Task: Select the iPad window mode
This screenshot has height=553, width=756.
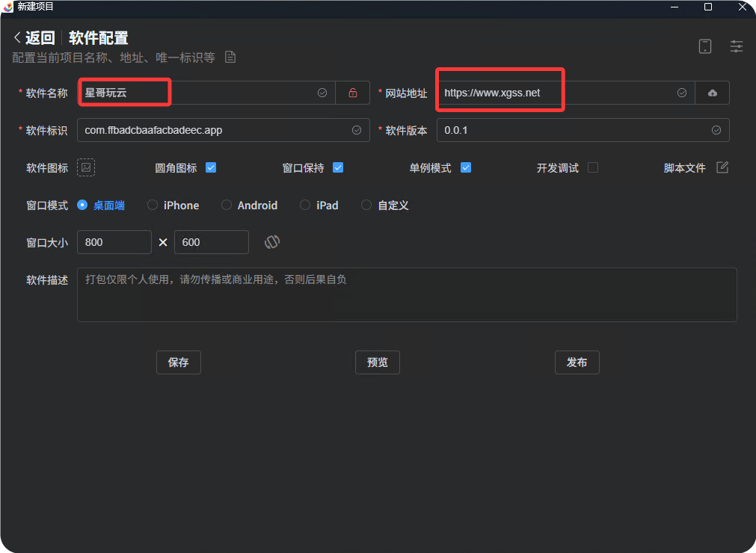Action: pos(319,206)
